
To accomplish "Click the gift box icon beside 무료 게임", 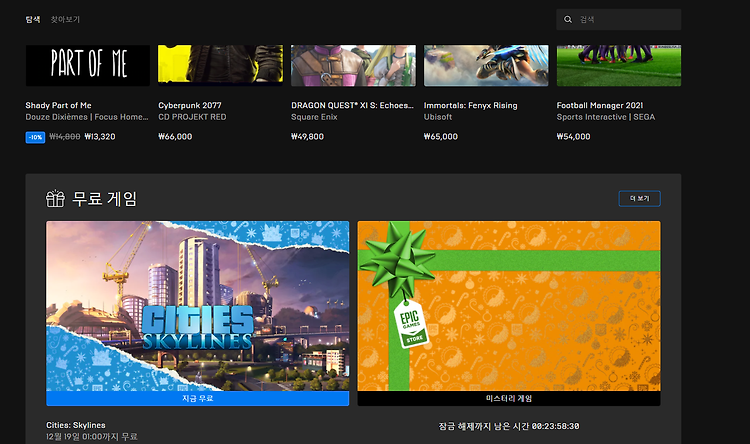I will 55,198.
